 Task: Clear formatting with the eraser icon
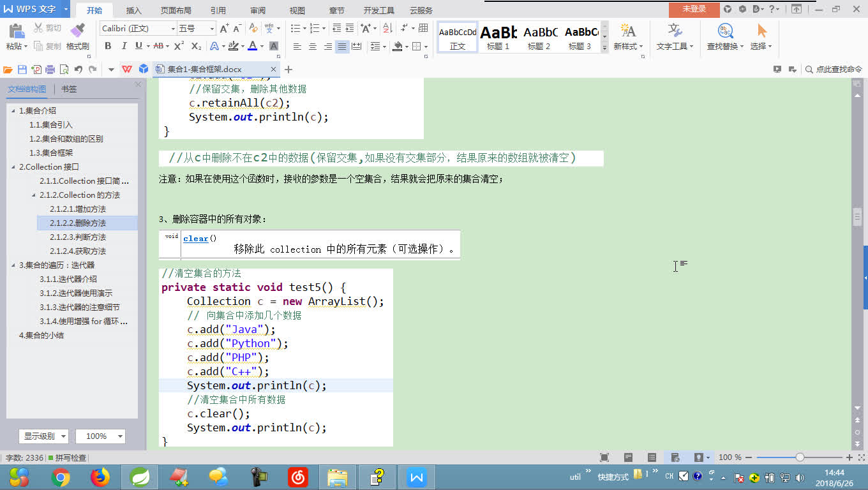click(253, 28)
